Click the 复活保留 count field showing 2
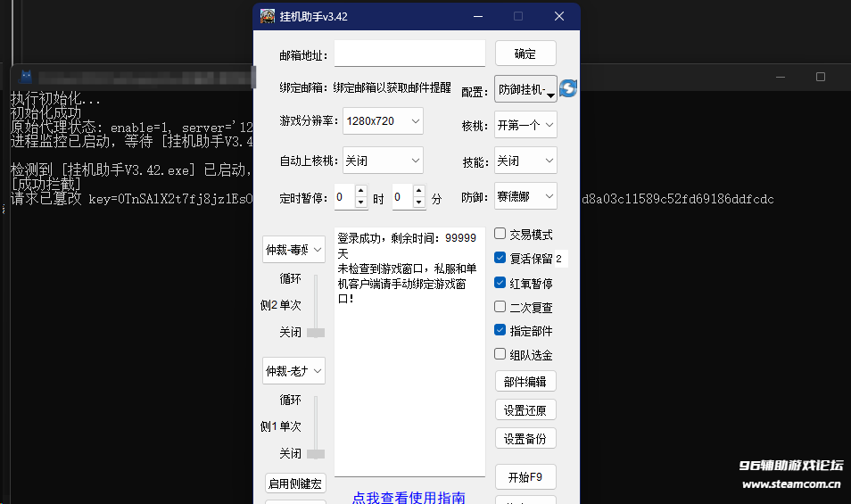 coord(560,259)
